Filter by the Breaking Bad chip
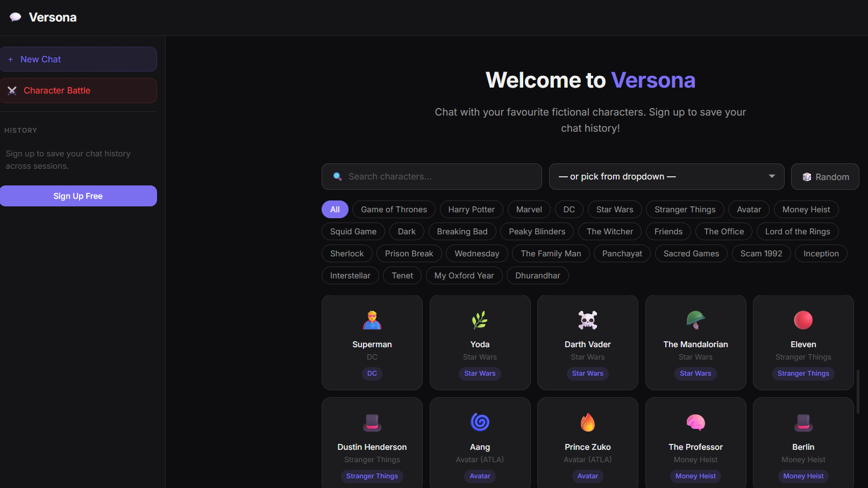868x488 pixels. (462, 232)
